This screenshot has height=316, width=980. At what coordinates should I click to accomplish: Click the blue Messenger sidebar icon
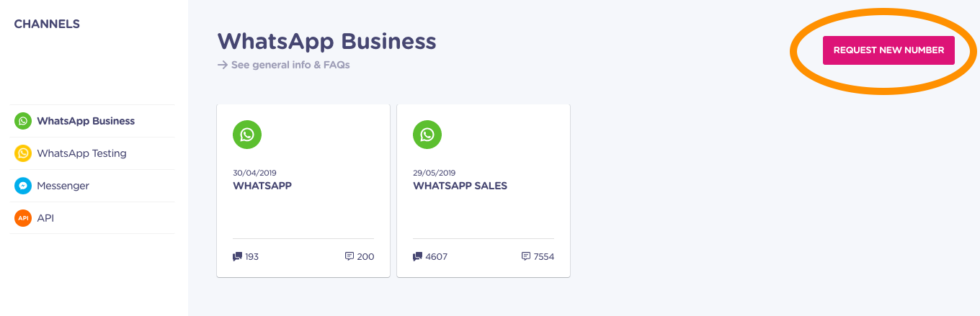(x=23, y=186)
